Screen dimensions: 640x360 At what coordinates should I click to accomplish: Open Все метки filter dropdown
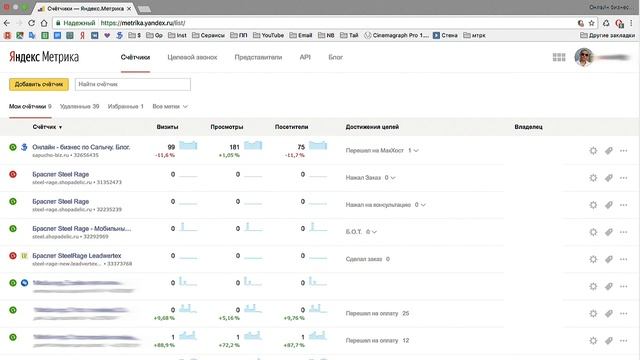(170, 107)
